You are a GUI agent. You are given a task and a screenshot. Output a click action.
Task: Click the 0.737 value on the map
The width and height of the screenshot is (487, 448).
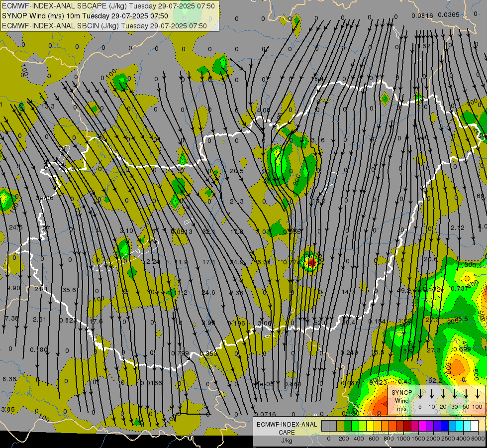point(459,289)
